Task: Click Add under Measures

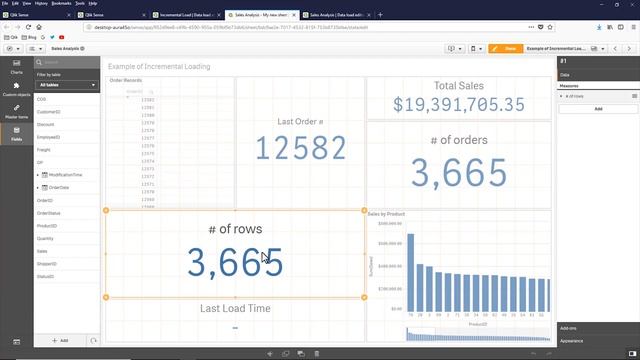Action: click(598, 109)
